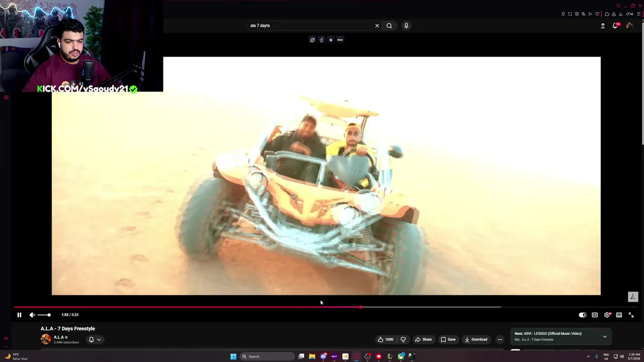Screen dimensions: 644x362
Task: Switch to theater mode
Action: (619, 315)
